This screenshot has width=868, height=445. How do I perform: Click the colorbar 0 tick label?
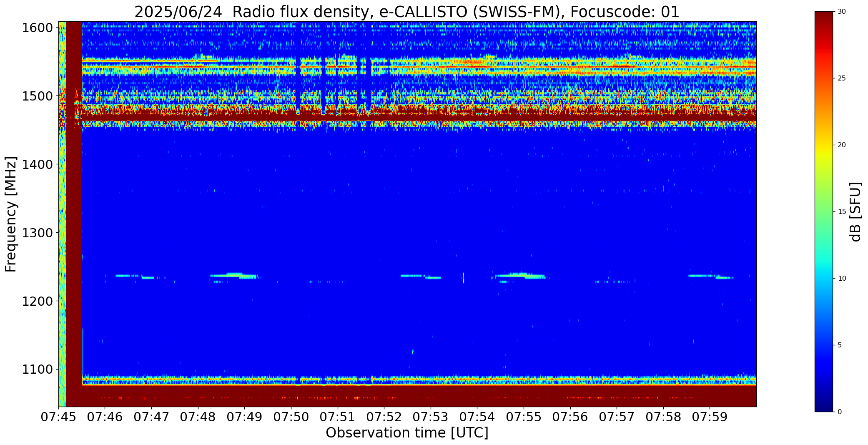point(840,412)
